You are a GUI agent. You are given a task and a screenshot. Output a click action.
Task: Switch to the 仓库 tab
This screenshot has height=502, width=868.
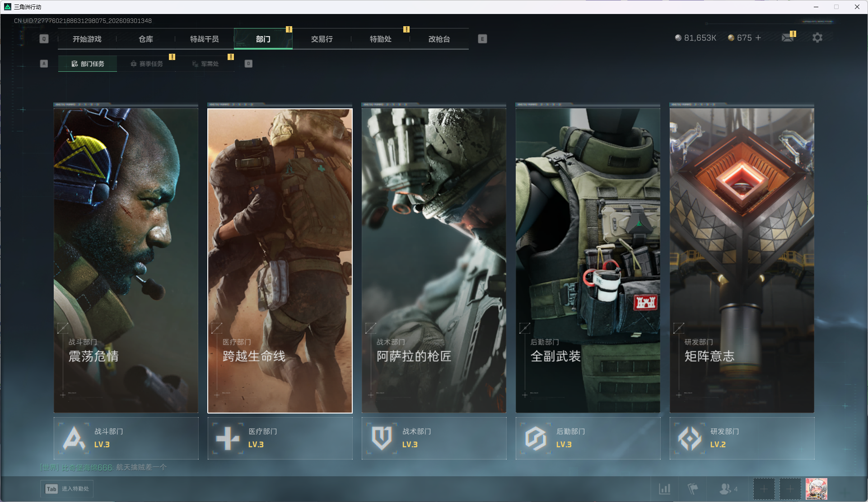(146, 39)
